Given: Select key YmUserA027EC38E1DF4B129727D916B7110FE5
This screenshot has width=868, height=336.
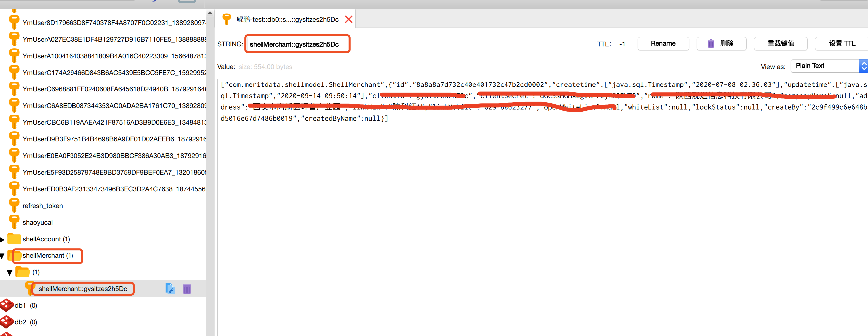Looking at the screenshot, I should pyautogui.click(x=114, y=39).
